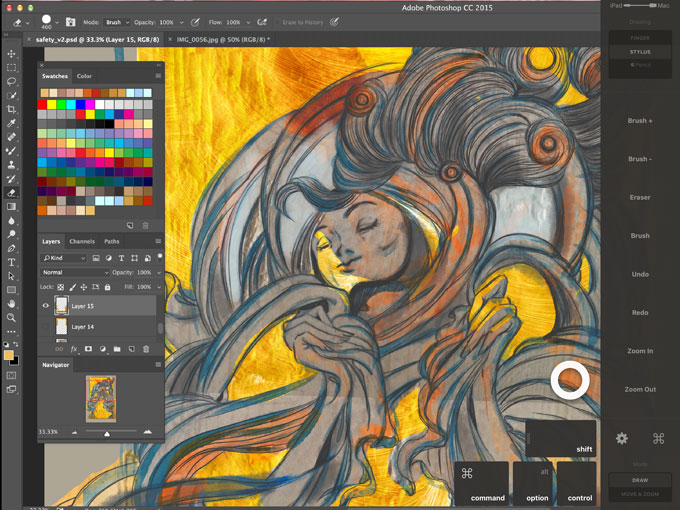The width and height of the screenshot is (680, 510).
Task: Switch to the Paths tab
Action: pyautogui.click(x=111, y=242)
